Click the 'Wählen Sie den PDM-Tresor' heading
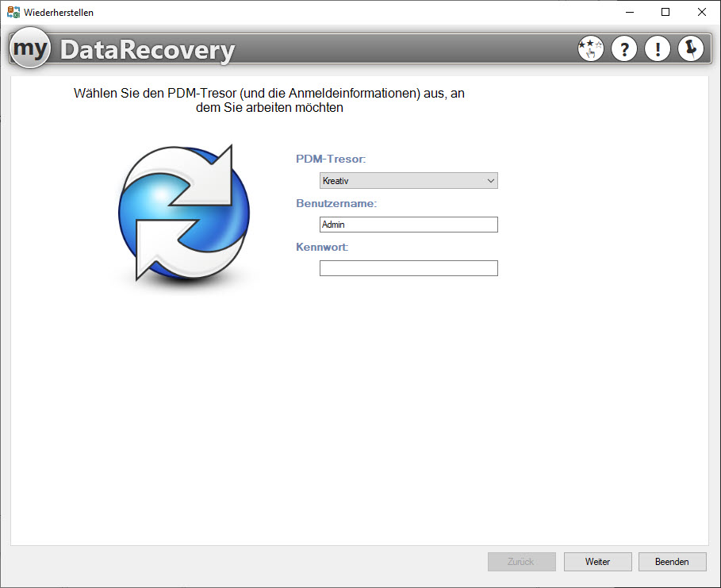Viewport: 721px width, 588px height. point(269,100)
